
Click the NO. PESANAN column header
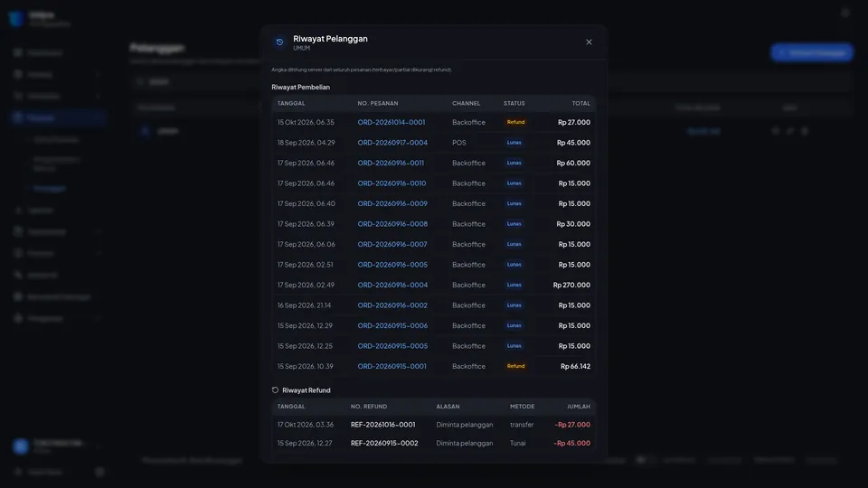point(378,103)
